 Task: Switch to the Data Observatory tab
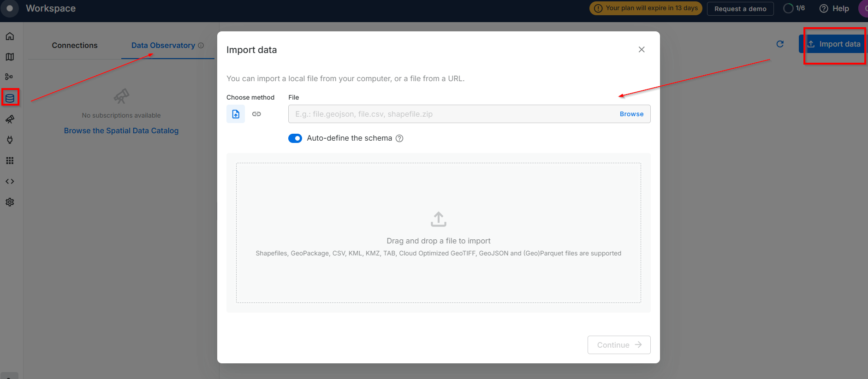click(163, 45)
